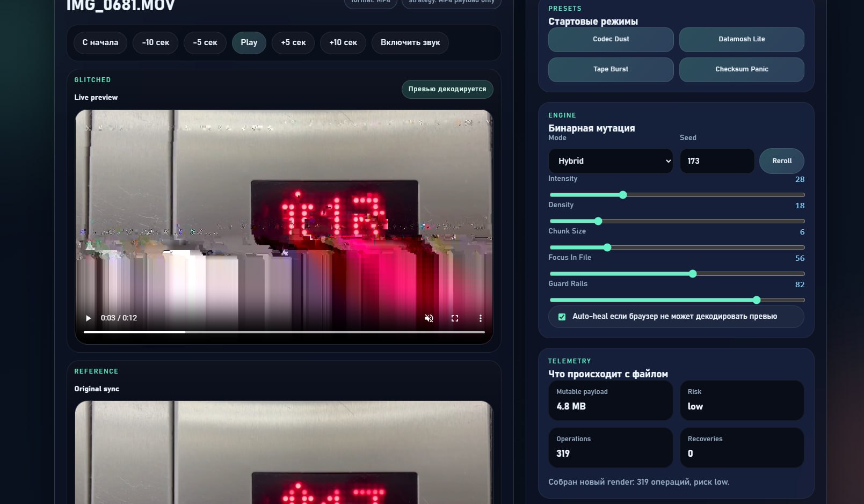Open the Mode dropdown set to Hybrid
This screenshot has height=504, width=864.
coord(611,161)
